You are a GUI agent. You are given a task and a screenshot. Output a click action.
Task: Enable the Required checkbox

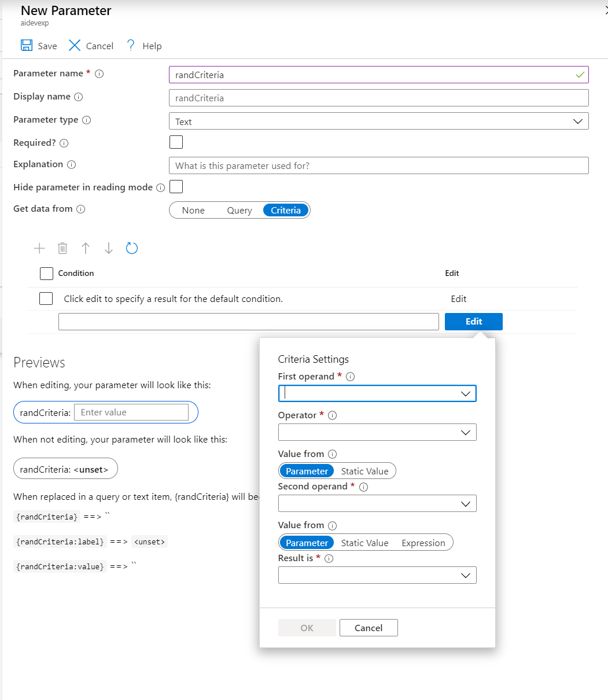pyautogui.click(x=176, y=142)
